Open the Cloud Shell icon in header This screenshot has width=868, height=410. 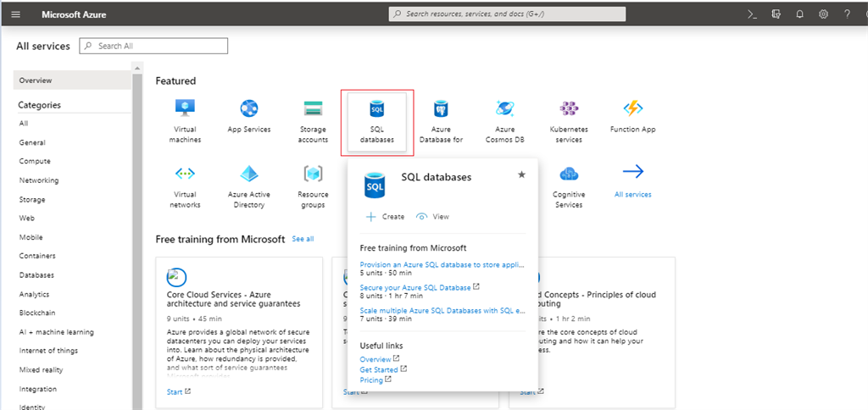point(751,14)
